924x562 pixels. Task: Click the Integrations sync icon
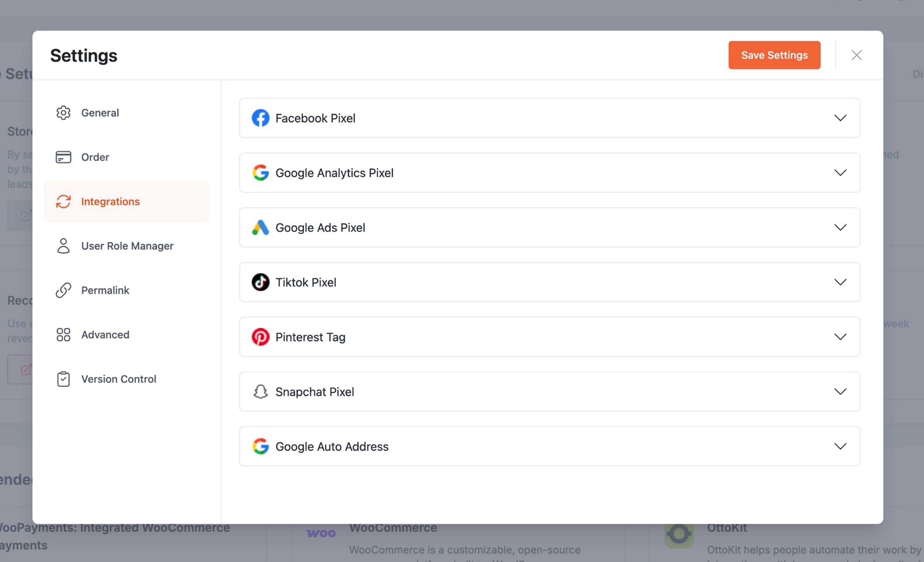(63, 202)
